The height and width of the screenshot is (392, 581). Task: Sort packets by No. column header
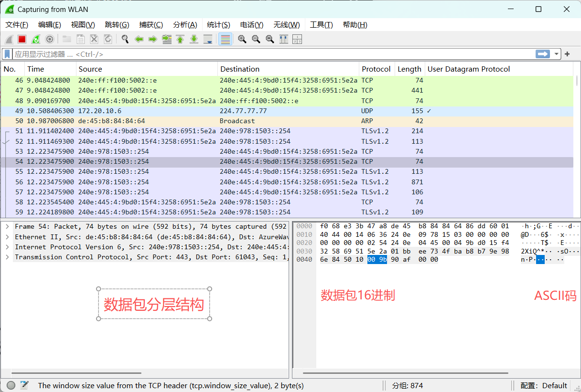(12, 69)
